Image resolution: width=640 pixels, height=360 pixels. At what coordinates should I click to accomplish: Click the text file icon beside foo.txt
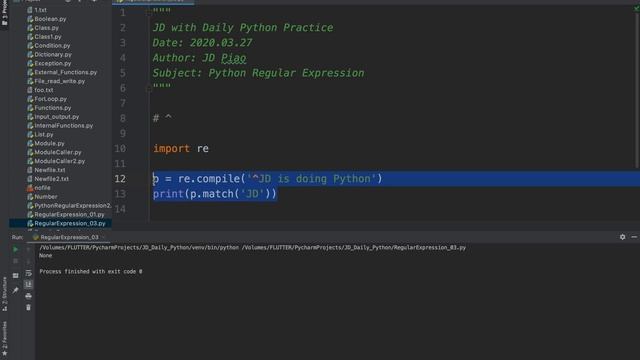[30, 90]
